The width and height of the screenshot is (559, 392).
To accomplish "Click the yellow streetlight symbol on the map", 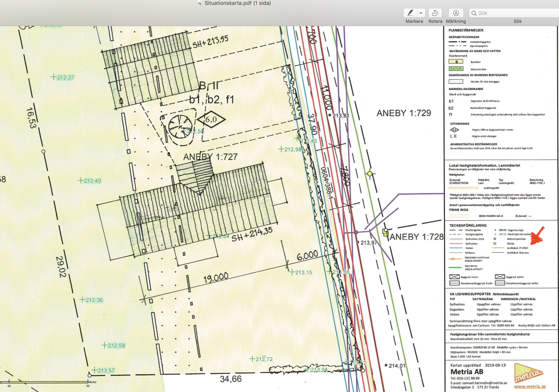I will [370, 174].
